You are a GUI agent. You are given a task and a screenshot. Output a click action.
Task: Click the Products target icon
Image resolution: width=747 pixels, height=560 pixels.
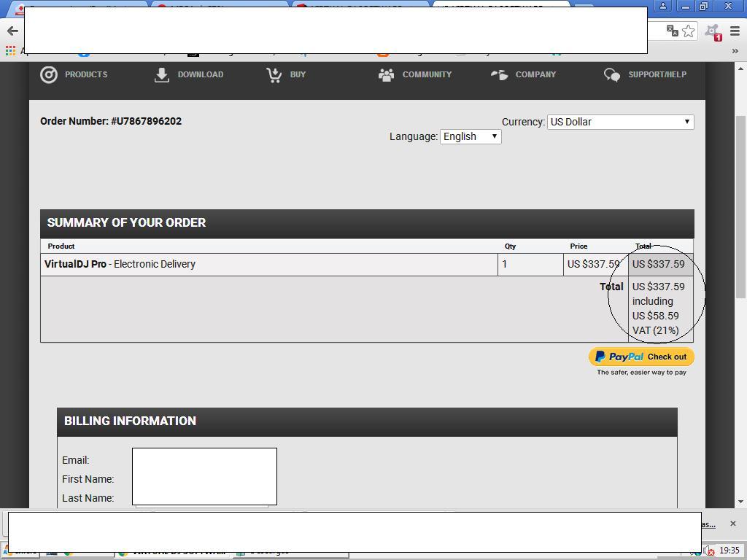tap(49, 75)
